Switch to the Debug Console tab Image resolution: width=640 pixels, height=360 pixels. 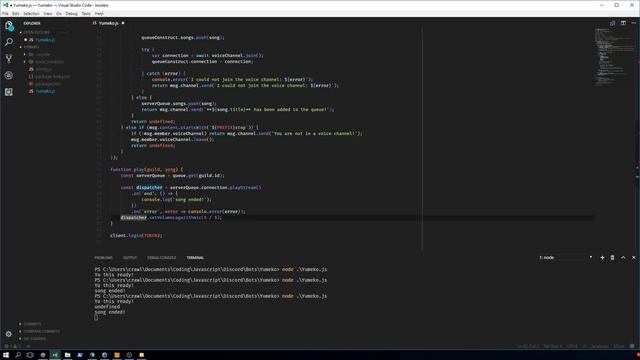(x=162, y=258)
